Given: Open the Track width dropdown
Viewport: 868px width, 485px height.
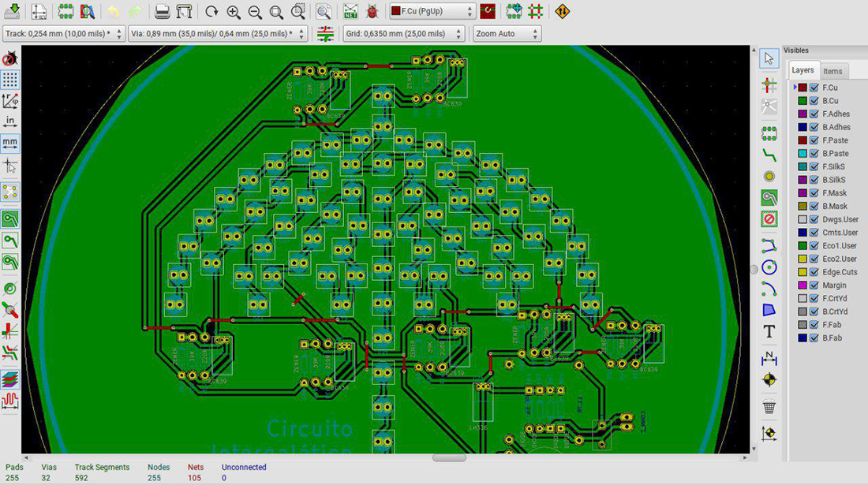Looking at the screenshot, I should pos(64,34).
